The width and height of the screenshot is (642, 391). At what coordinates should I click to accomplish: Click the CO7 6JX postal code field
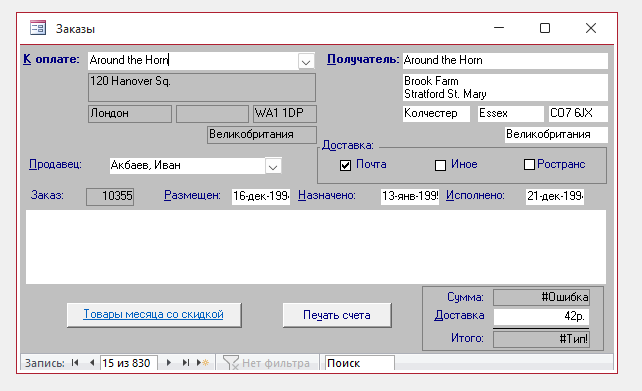pos(578,113)
